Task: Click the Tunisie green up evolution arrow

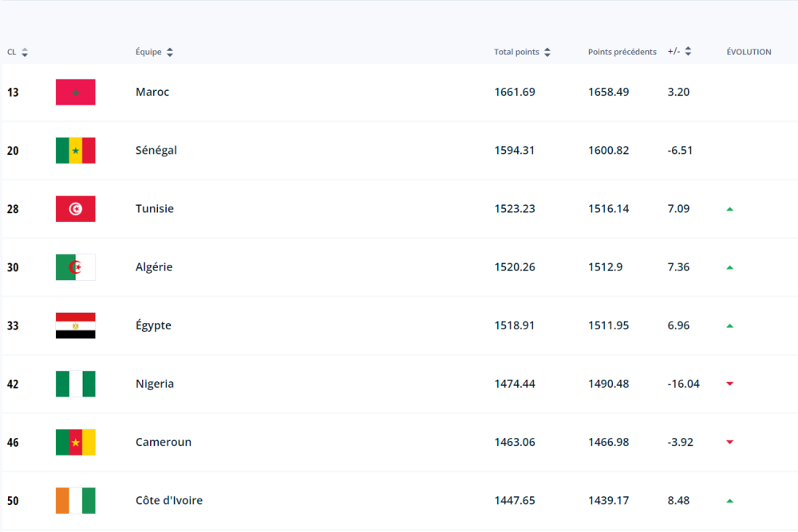Action: coord(729,209)
